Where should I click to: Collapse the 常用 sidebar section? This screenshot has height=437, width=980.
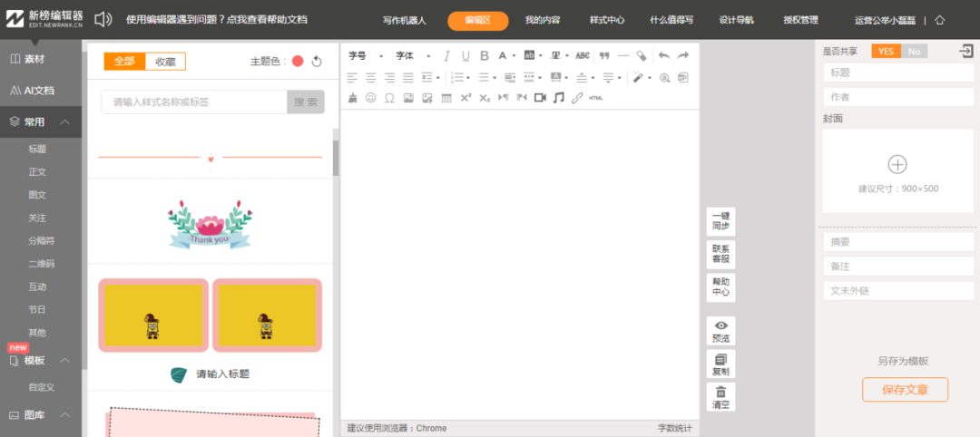pyautogui.click(x=64, y=122)
